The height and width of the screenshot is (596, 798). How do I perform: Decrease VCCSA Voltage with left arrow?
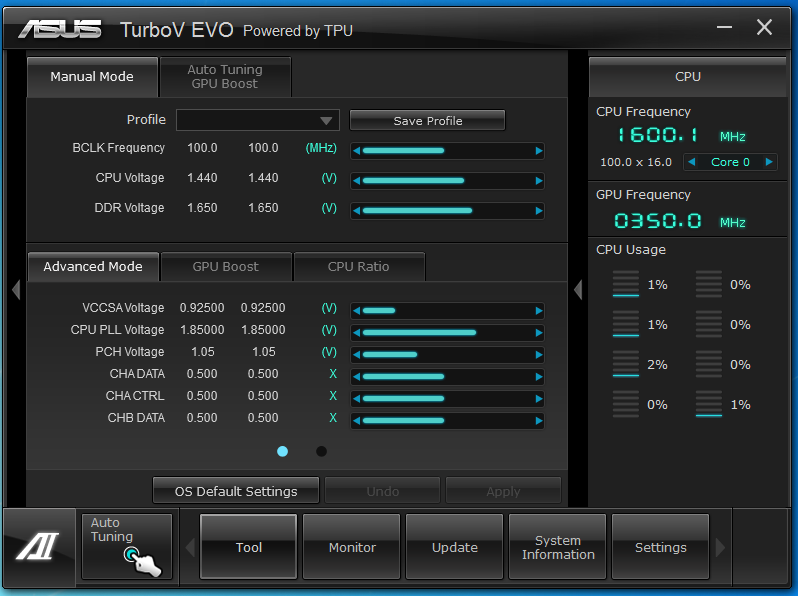(356, 310)
